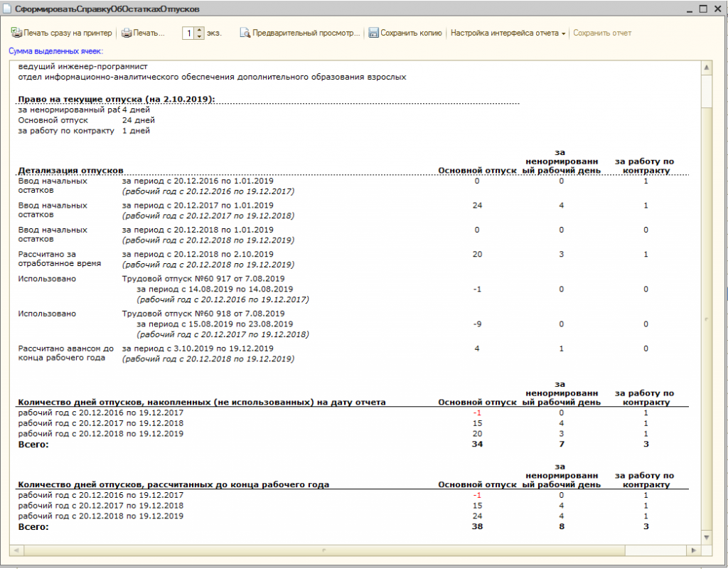Maximize the report window

click(703, 9)
